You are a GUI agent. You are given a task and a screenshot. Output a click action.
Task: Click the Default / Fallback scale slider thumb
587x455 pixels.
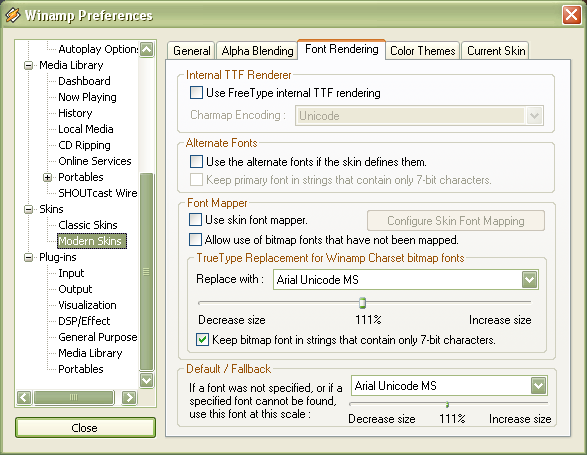coord(447,404)
